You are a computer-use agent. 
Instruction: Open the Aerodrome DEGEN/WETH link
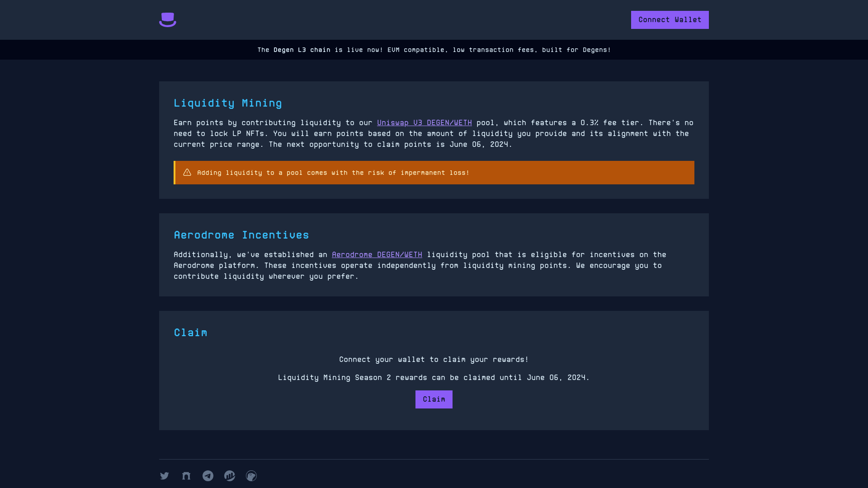pos(377,255)
